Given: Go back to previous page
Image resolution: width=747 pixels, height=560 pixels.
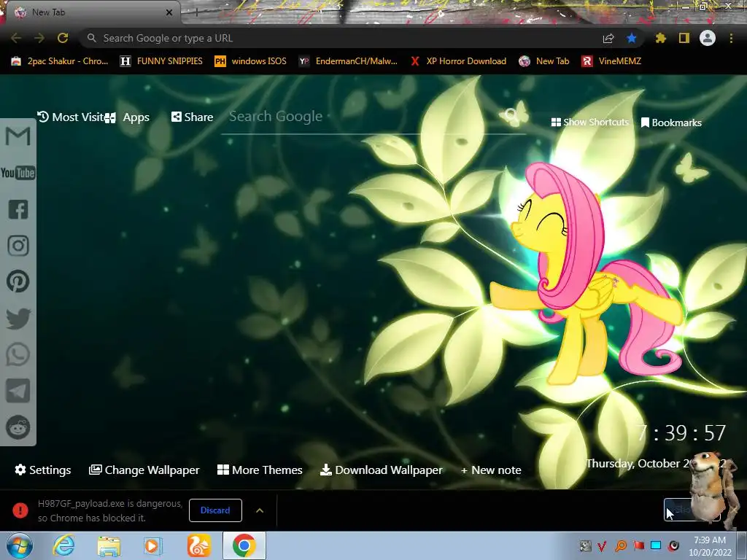Looking at the screenshot, I should coord(16,38).
